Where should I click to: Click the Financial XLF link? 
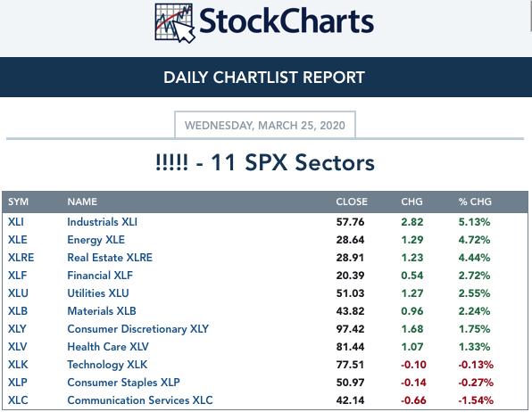(x=100, y=276)
